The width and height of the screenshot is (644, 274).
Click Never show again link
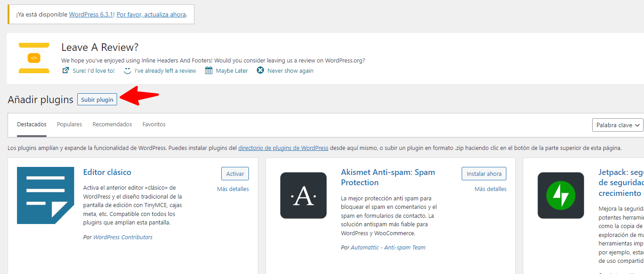[290, 71]
